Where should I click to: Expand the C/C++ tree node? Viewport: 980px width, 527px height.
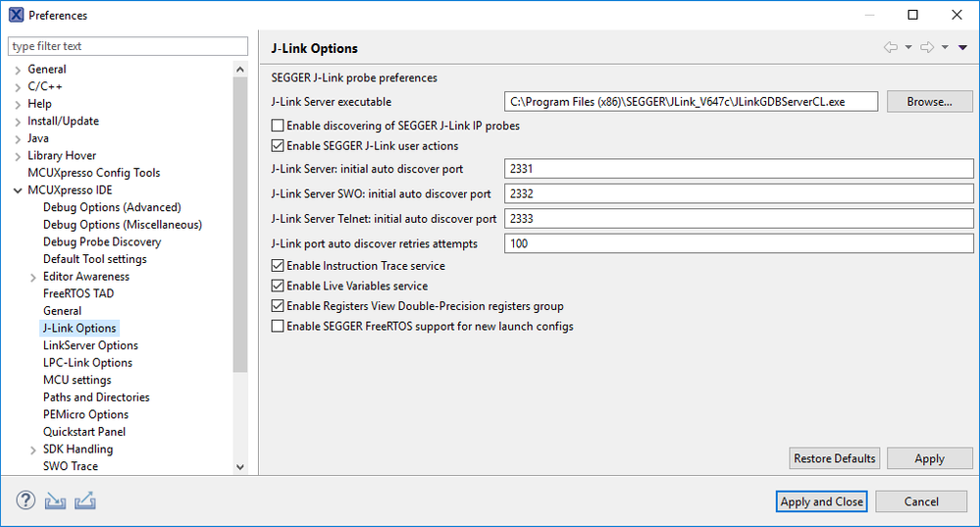[x=18, y=87]
